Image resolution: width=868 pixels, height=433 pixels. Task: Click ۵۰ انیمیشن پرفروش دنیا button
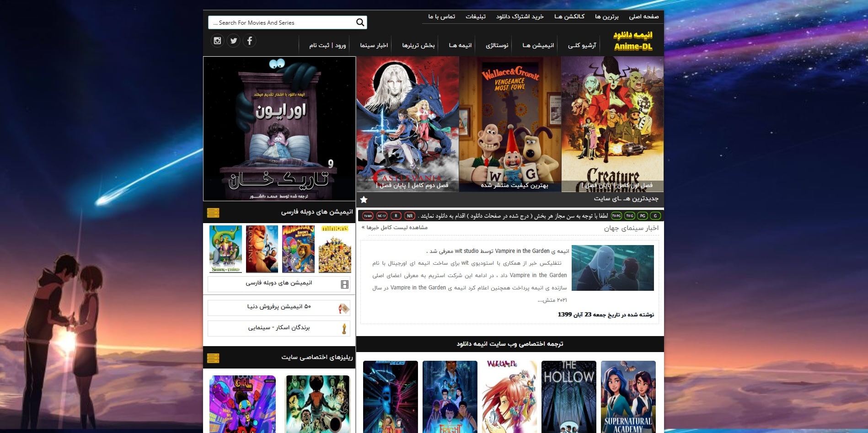[279, 308]
